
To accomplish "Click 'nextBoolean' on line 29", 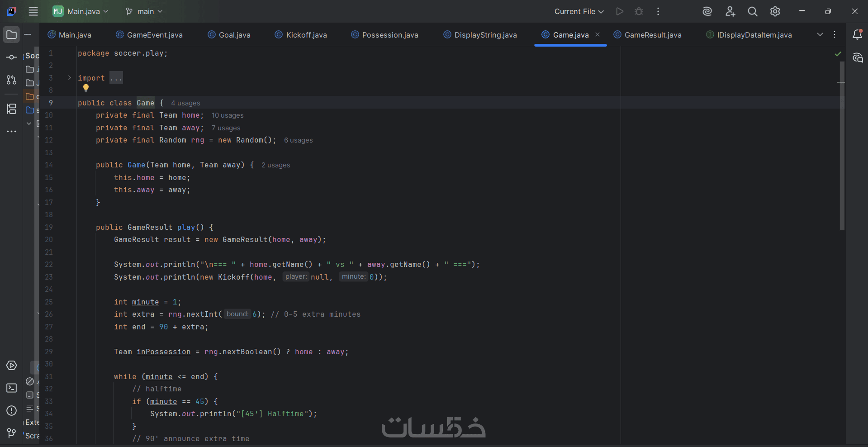I will 247,352.
